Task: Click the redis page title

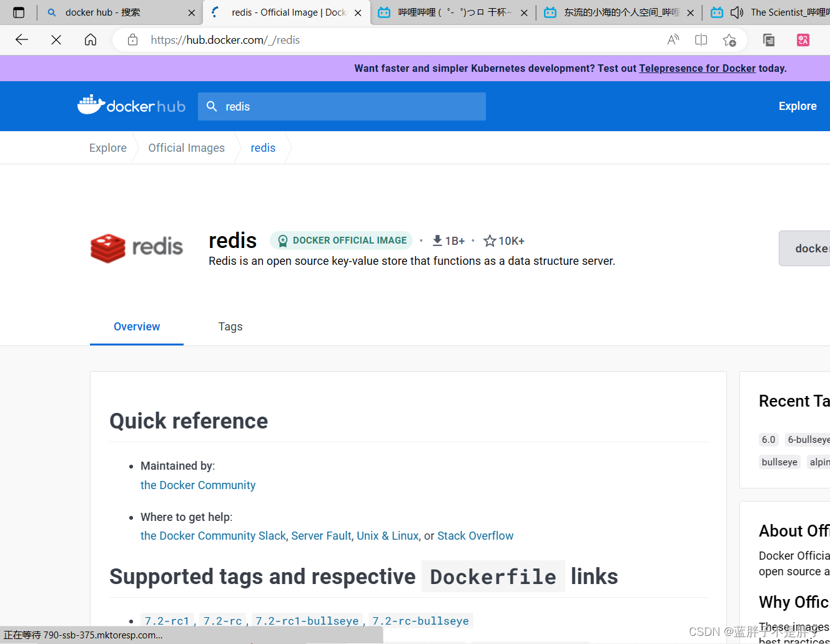Action: click(x=232, y=240)
